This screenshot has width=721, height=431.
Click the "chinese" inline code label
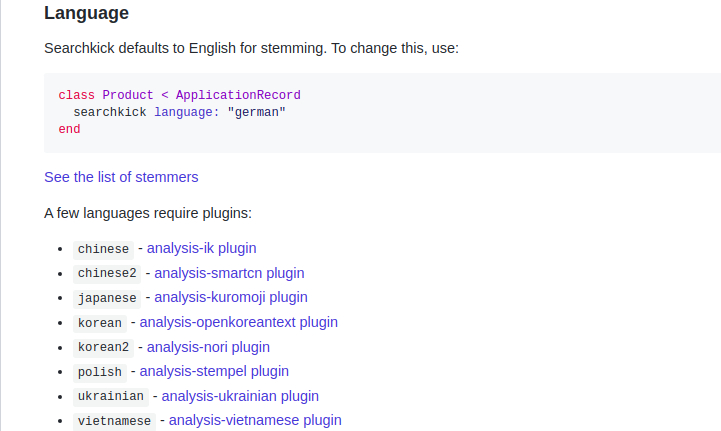pyautogui.click(x=103, y=249)
